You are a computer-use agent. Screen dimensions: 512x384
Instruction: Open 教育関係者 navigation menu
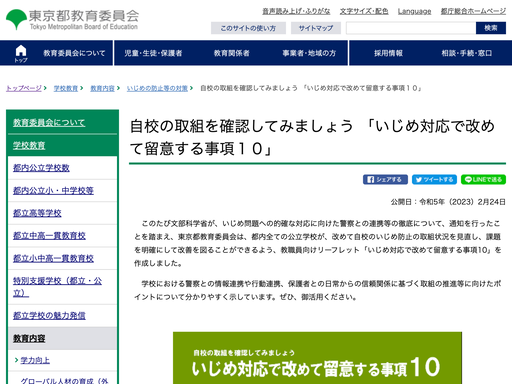[232, 53]
